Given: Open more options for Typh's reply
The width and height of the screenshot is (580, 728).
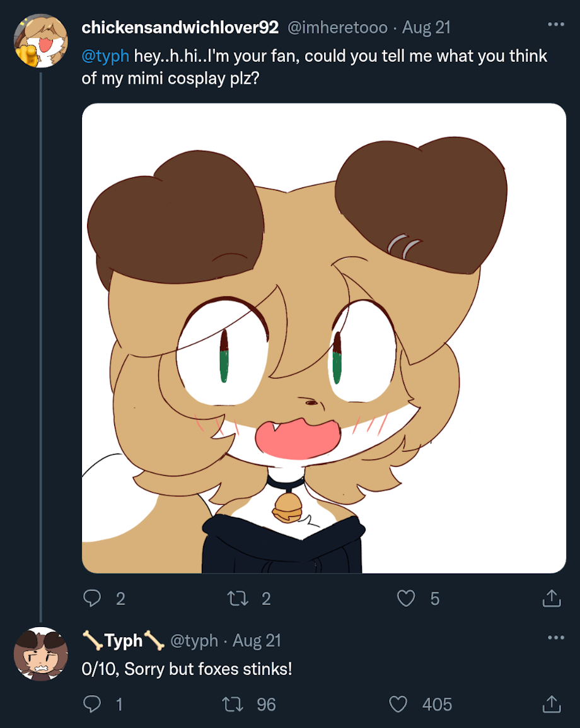Looking at the screenshot, I should pos(555,638).
